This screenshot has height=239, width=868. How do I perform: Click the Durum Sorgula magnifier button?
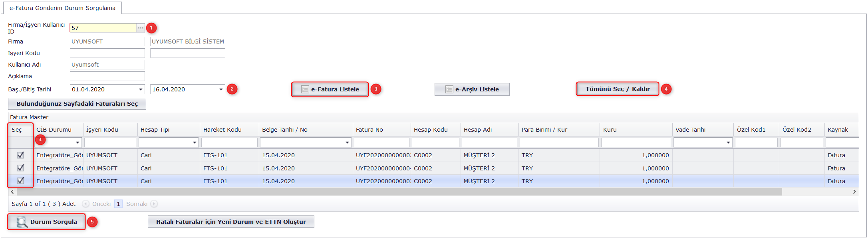click(46, 222)
